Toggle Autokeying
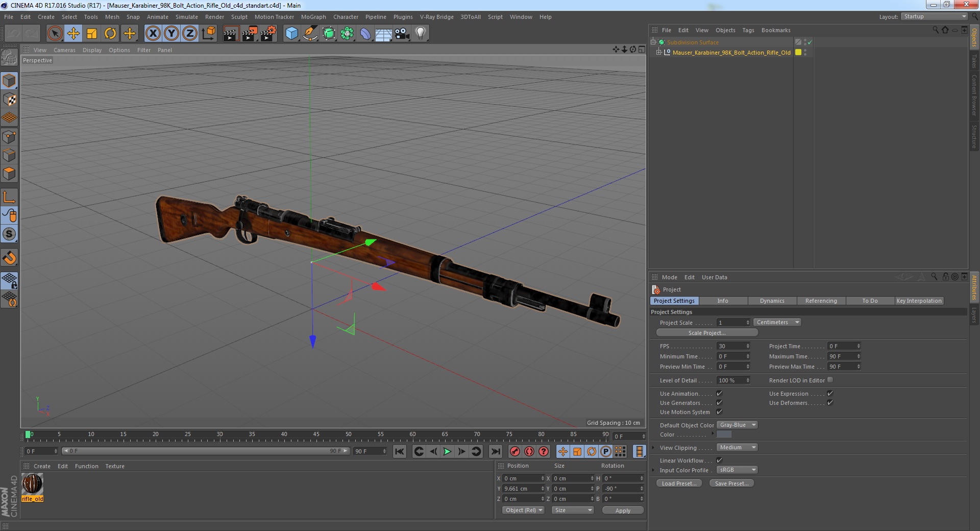 529,451
